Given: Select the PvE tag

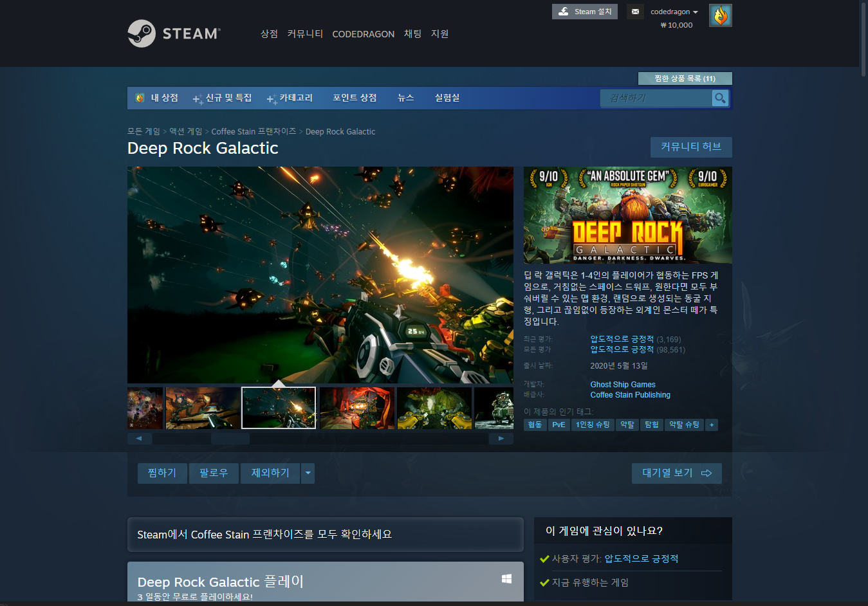Looking at the screenshot, I should pyautogui.click(x=559, y=425).
